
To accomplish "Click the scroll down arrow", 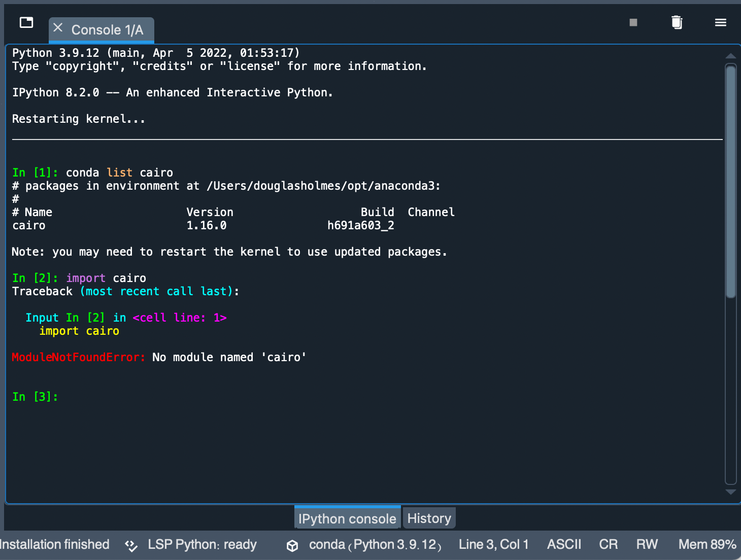I will point(731,492).
